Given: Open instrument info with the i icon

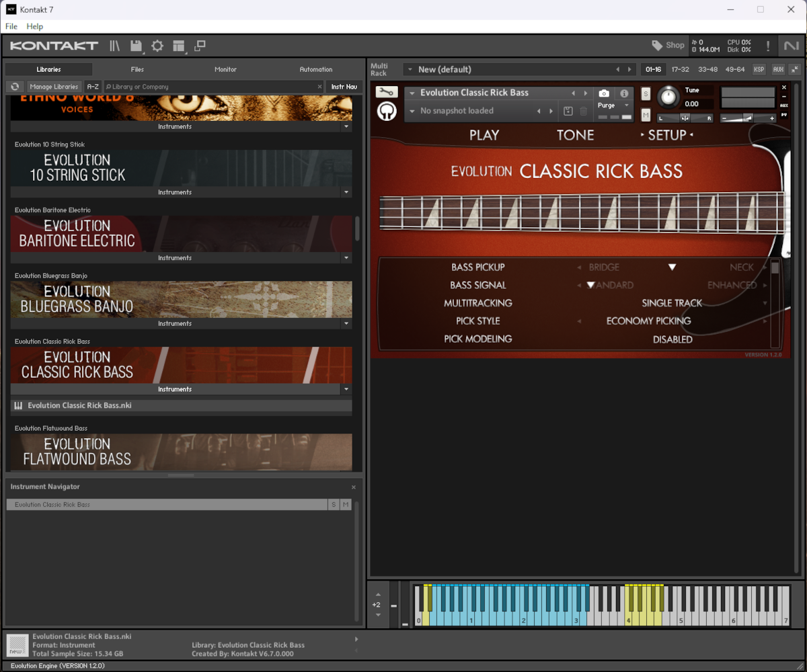Looking at the screenshot, I should (x=624, y=93).
